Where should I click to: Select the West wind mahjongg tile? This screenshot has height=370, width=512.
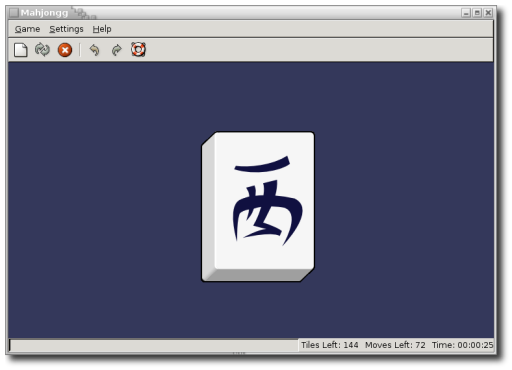coord(258,207)
